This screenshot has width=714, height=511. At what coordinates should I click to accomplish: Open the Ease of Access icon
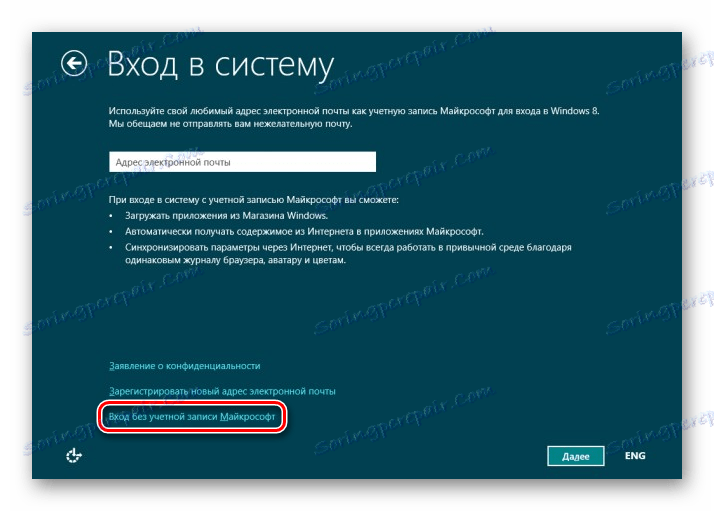tap(74, 455)
